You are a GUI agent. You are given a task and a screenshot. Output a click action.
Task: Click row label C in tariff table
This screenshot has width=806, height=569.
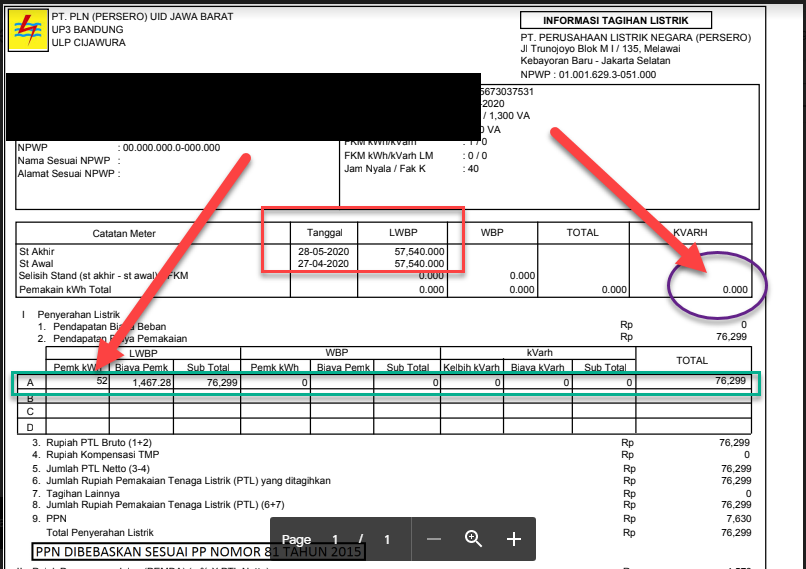point(30,412)
